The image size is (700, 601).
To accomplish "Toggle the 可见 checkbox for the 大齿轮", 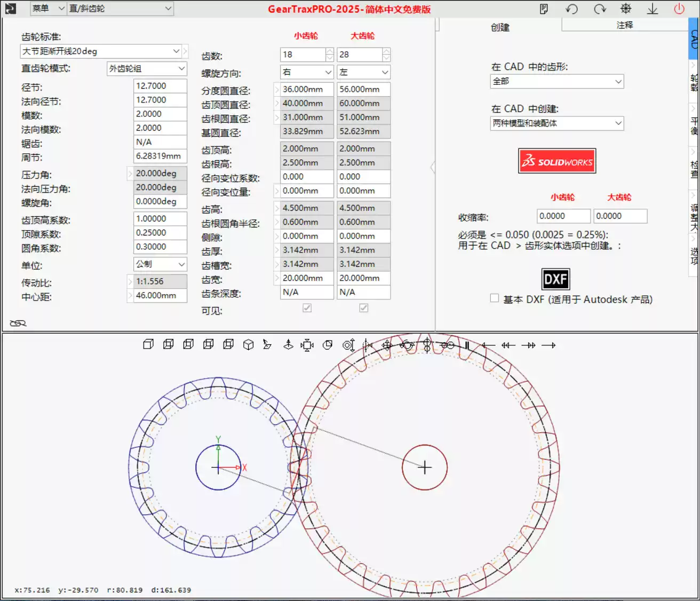I will 363,308.
